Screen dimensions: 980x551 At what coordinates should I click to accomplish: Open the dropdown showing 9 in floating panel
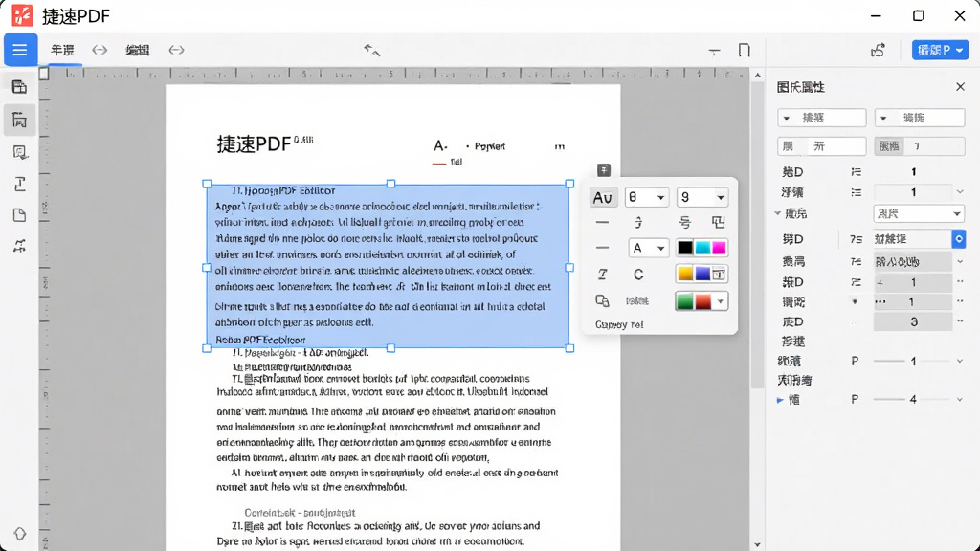click(x=702, y=197)
